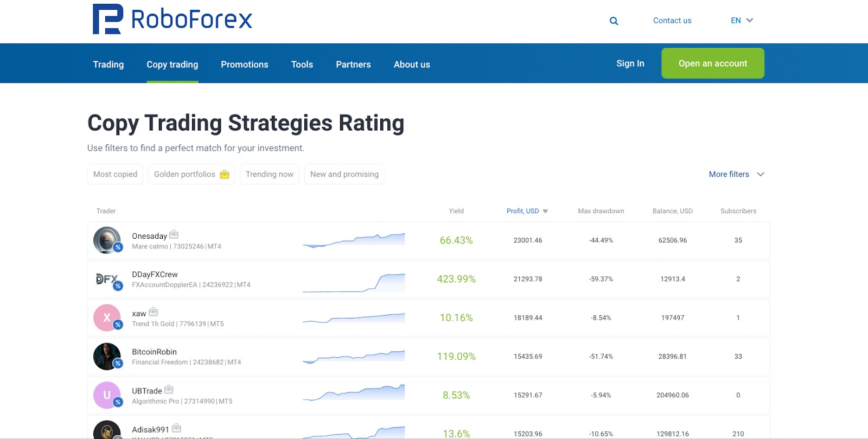Click the briefcase icon beside Onesaday

tap(174, 234)
